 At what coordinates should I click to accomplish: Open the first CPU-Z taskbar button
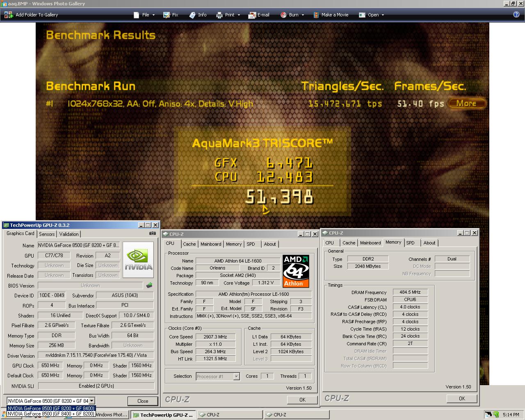(229, 415)
